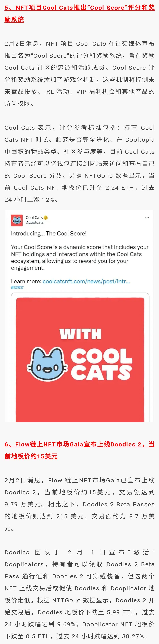This screenshot has height=644, width=159.
Task: Open the Cool Cats avatar in the tweet
Action: [17, 220]
